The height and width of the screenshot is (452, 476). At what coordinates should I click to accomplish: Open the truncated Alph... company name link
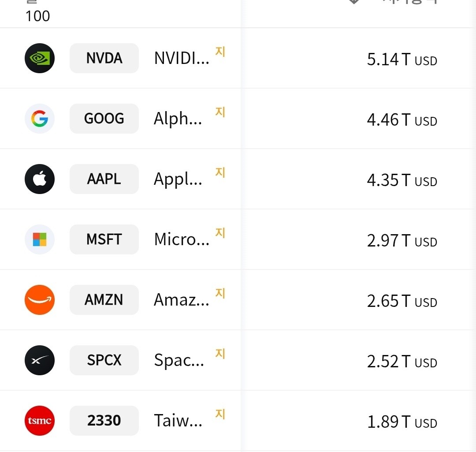tap(178, 119)
